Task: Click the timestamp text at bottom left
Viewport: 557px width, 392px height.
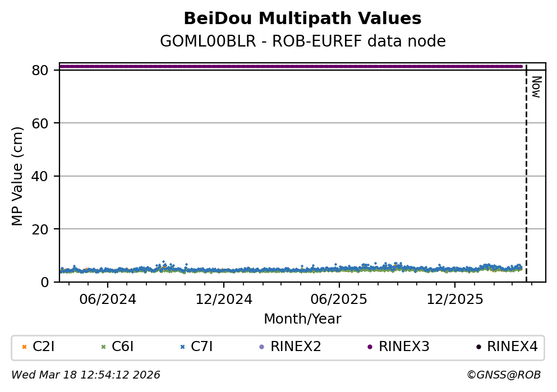Action: [86, 375]
